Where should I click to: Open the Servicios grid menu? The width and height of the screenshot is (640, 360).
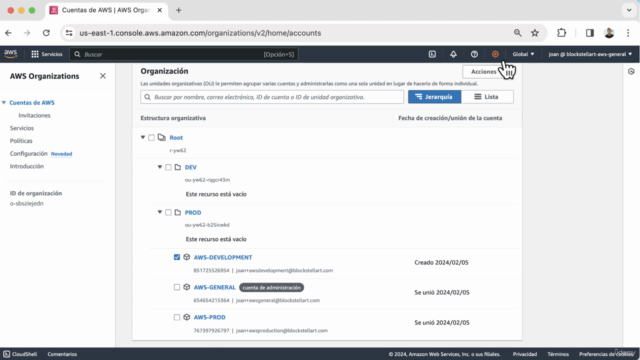coord(47,54)
